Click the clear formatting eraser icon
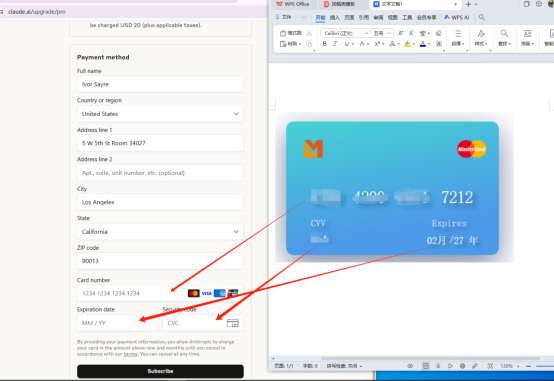Viewport: 554px width, 381px height. click(x=438, y=33)
